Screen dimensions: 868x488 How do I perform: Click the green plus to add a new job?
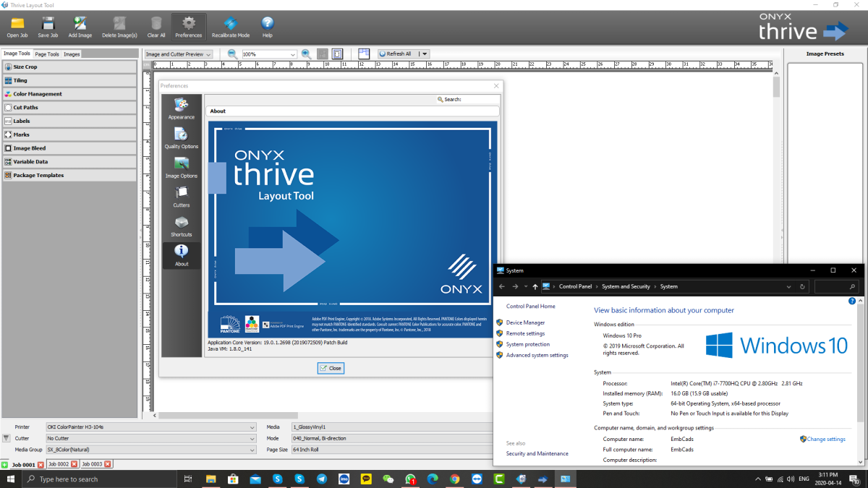coord(4,463)
